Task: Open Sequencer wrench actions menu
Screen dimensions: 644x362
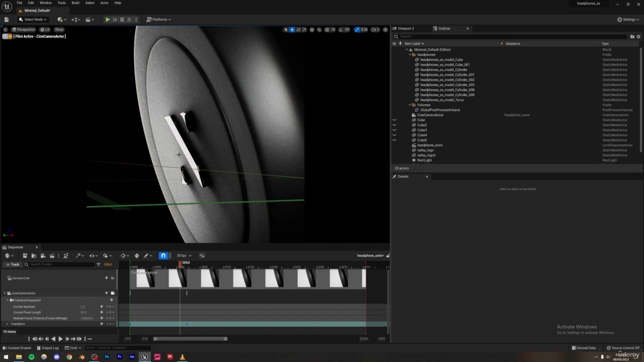Action: click(79, 256)
